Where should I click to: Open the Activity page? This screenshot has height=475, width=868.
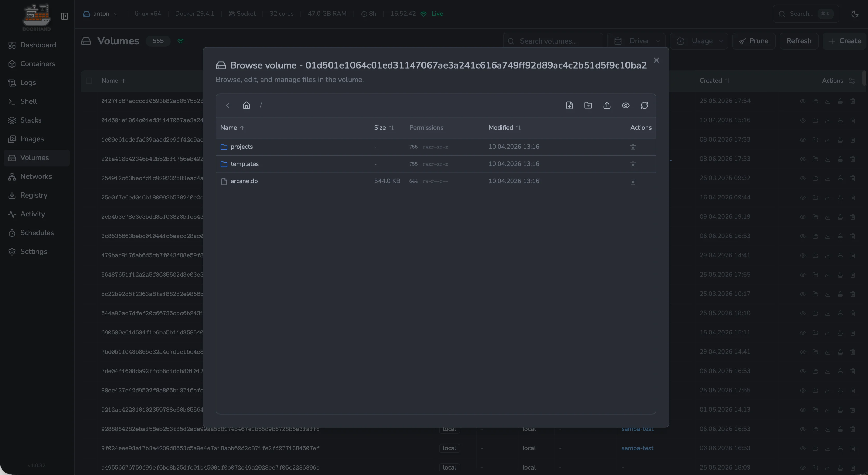36,214
